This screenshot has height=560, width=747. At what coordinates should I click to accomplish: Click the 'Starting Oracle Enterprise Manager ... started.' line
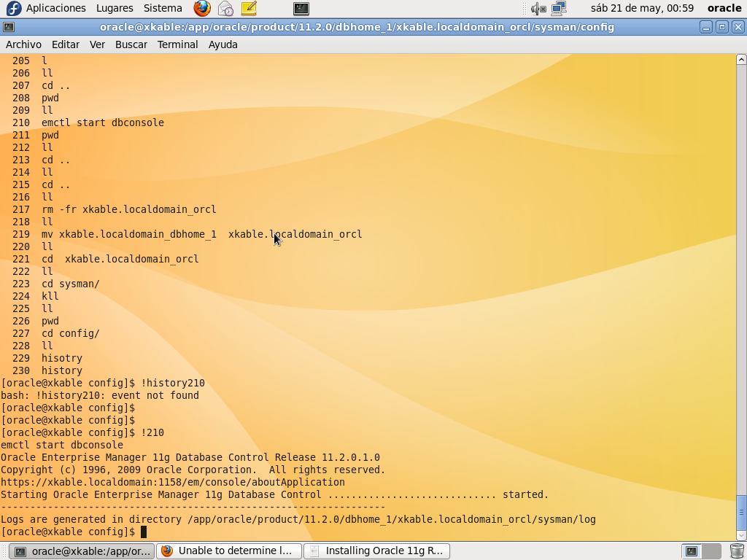274,494
